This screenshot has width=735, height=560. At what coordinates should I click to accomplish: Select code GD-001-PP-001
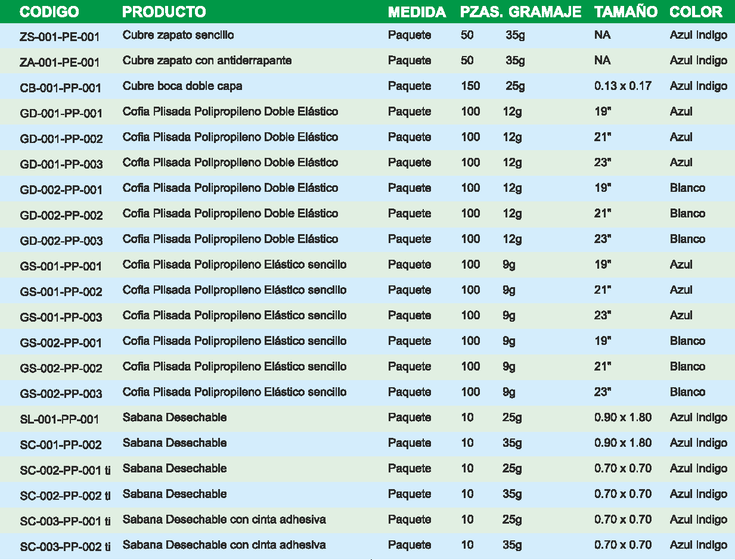pyautogui.click(x=61, y=114)
